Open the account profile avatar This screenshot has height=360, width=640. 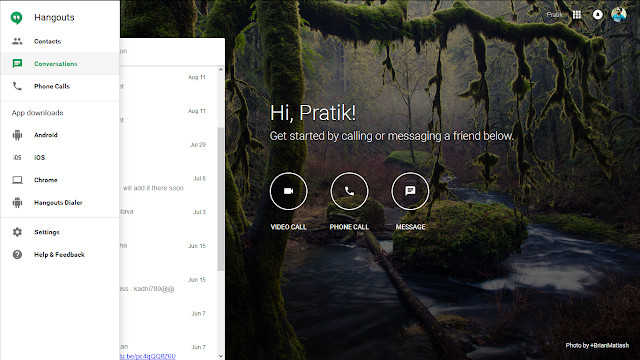(619, 15)
